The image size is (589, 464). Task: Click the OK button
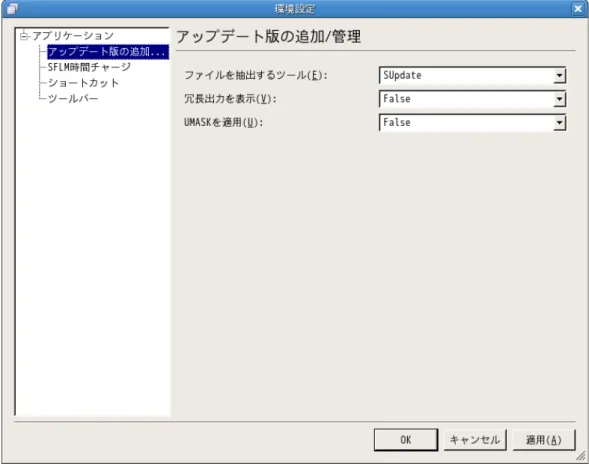point(406,440)
